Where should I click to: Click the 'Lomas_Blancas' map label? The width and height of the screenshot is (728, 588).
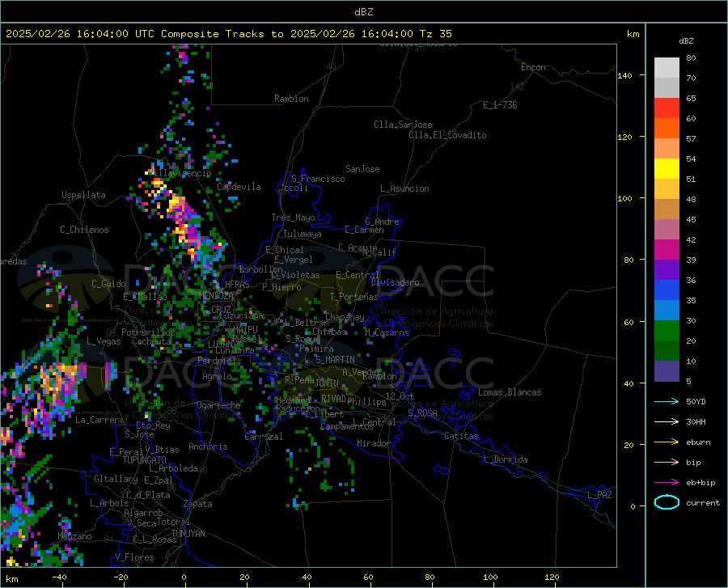pos(510,392)
